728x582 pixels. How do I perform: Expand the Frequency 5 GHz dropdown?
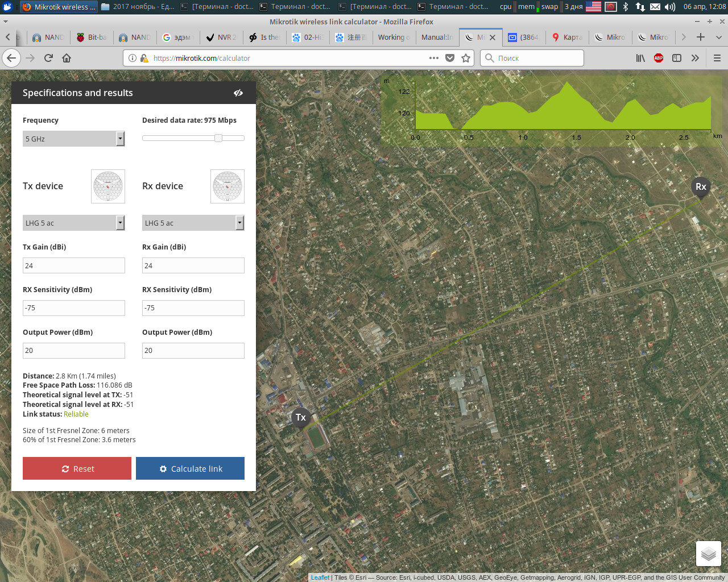(x=73, y=139)
